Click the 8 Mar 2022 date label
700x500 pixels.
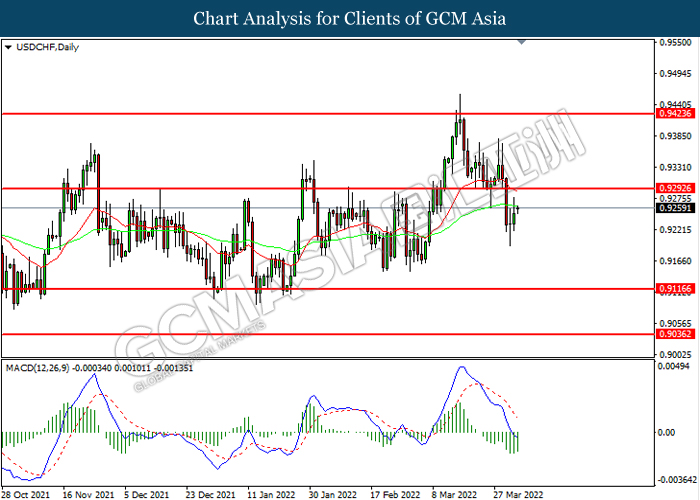pyautogui.click(x=454, y=494)
